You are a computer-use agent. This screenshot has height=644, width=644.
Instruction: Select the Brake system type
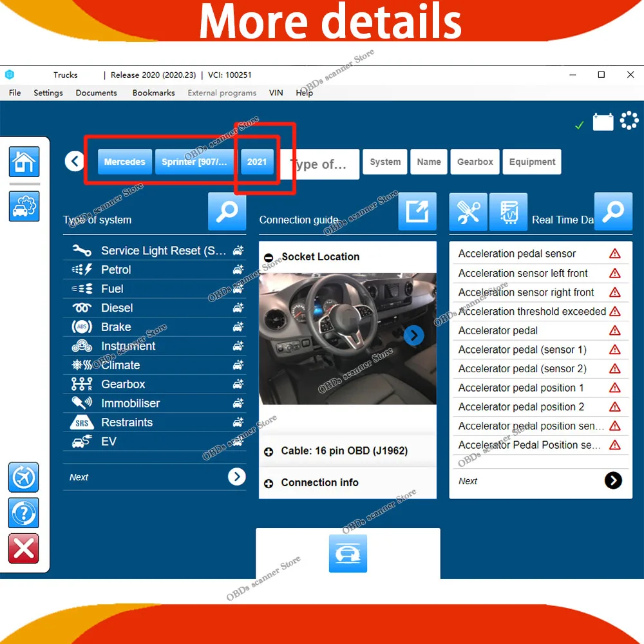[155, 327]
